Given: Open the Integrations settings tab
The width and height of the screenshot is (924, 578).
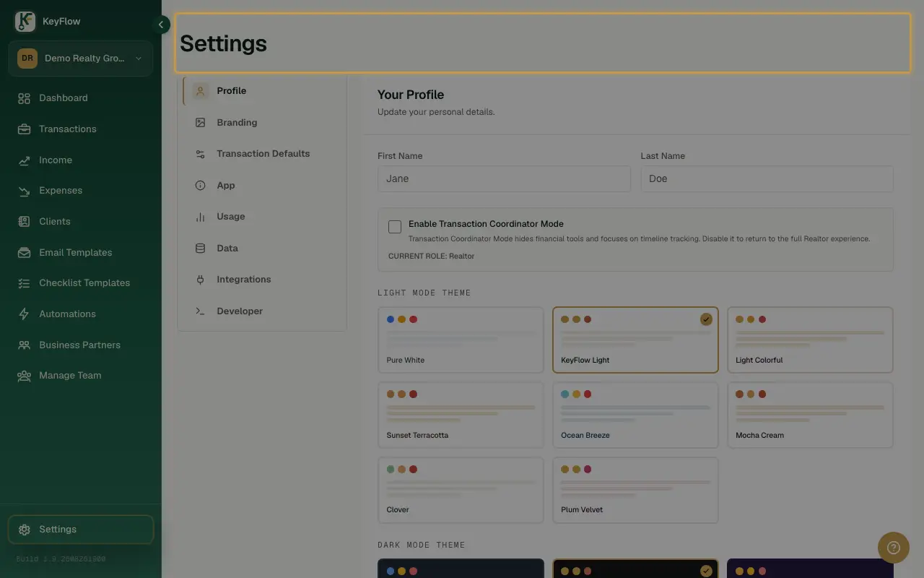Looking at the screenshot, I should (x=262, y=280).
